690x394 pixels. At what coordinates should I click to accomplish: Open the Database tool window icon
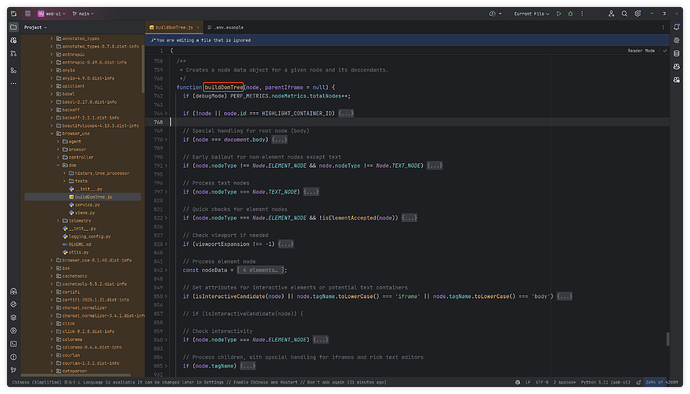(x=676, y=54)
